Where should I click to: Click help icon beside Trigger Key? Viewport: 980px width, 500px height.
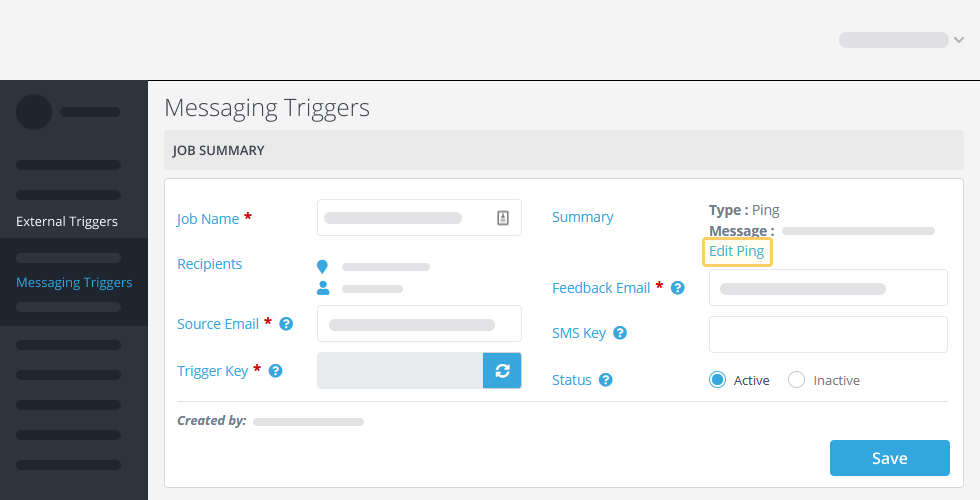pyautogui.click(x=276, y=371)
